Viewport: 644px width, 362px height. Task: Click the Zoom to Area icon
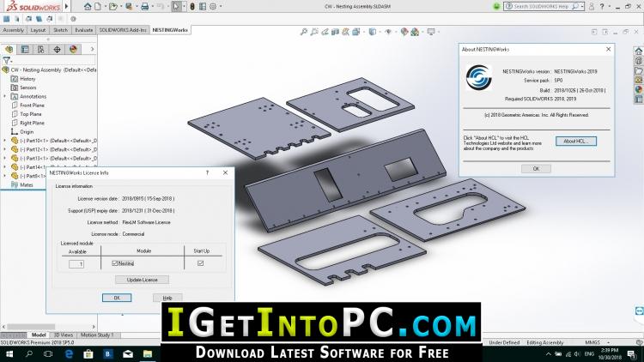coord(314,32)
